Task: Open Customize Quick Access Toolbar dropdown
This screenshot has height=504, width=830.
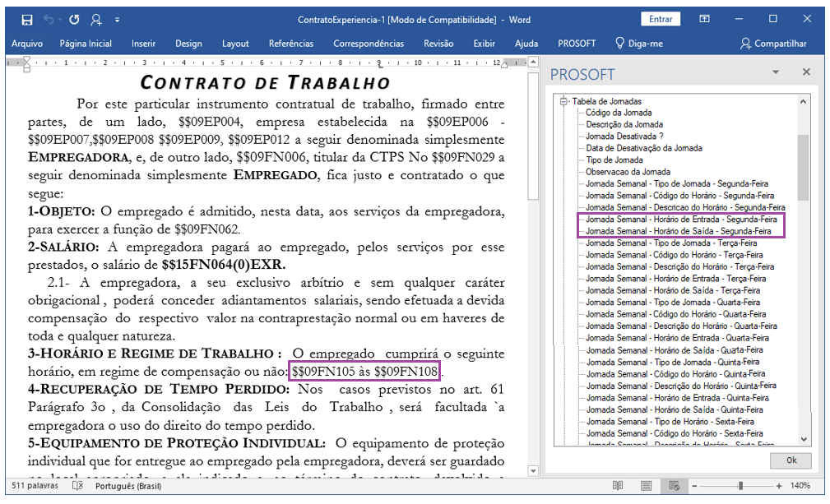Action: pyautogui.click(x=117, y=20)
